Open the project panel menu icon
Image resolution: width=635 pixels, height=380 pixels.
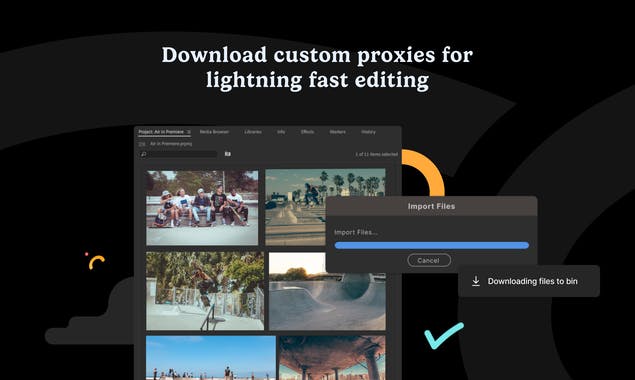pos(189,132)
